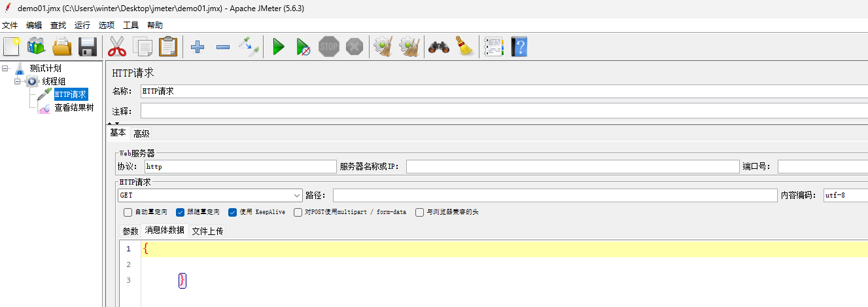Collapse all nodes with minus icon
This screenshot has width=868, height=307.
click(223, 46)
